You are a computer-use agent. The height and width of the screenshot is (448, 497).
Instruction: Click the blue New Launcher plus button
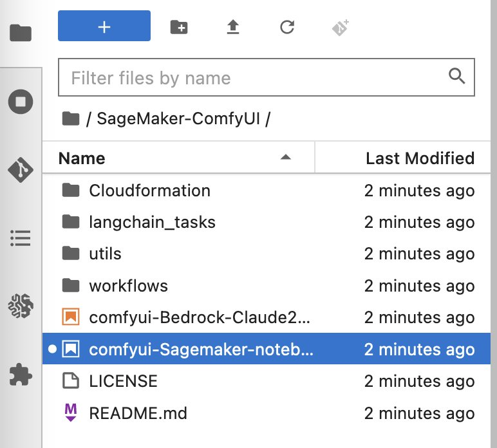coord(104,26)
